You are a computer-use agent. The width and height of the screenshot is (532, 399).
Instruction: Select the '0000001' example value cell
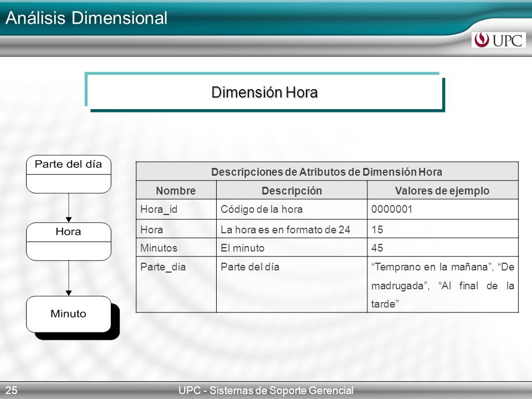tap(443, 209)
